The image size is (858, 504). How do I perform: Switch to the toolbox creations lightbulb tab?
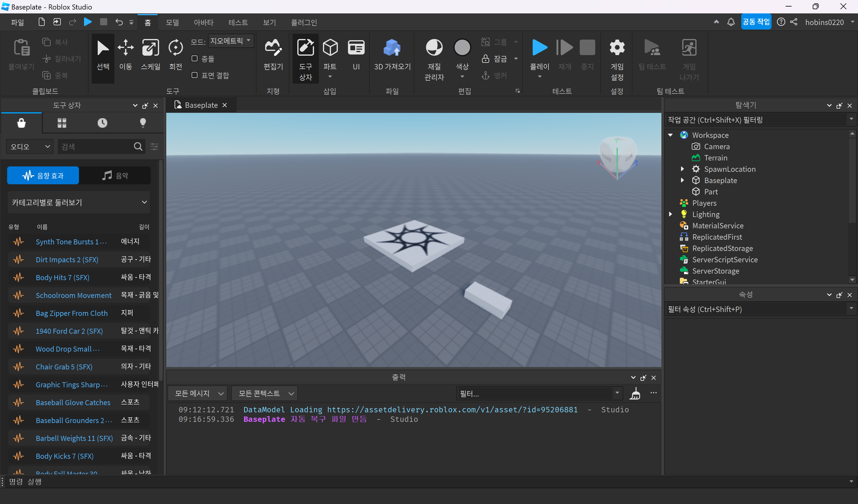(143, 123)
